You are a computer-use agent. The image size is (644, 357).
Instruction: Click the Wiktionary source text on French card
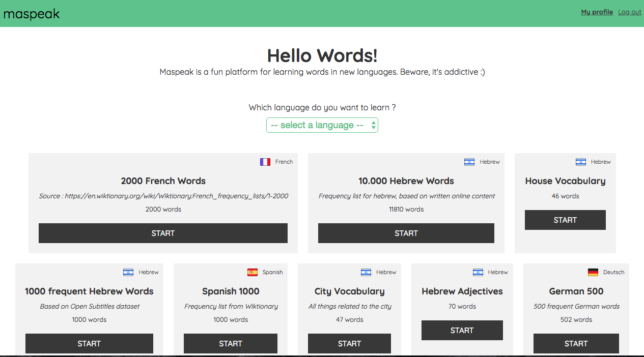tap(163, 196)
